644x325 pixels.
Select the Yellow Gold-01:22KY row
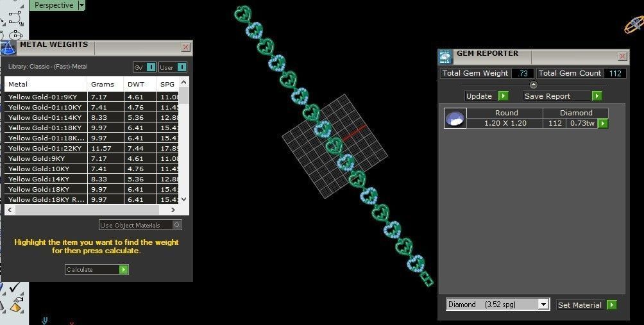tap(92, 148)
